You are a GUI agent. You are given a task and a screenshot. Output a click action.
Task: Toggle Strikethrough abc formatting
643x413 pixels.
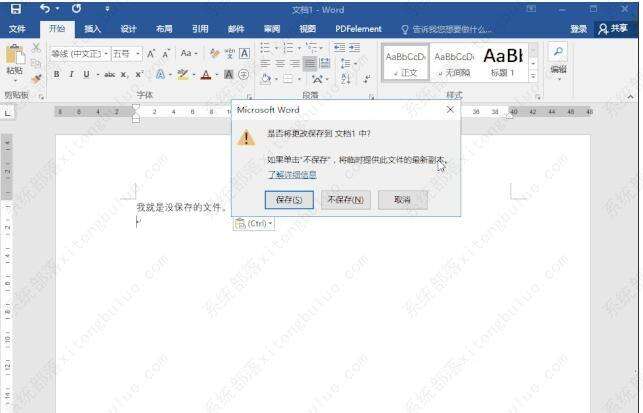click(109, 74)
